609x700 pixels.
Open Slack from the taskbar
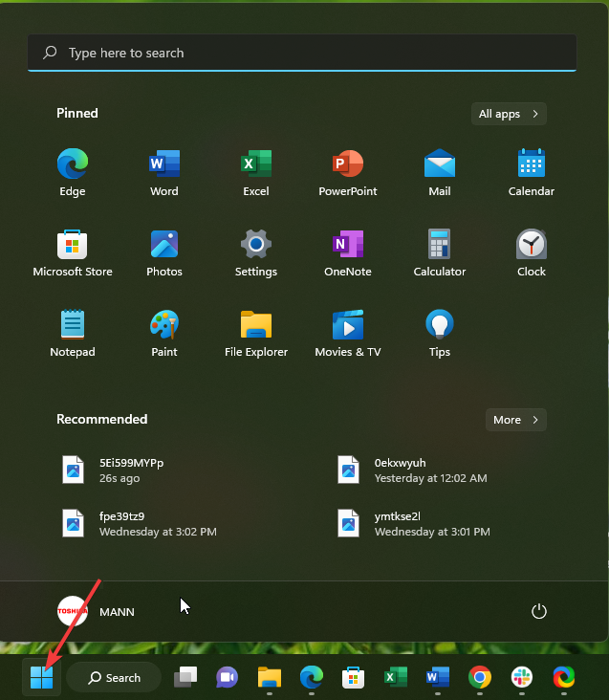click(x=522, y=677)
